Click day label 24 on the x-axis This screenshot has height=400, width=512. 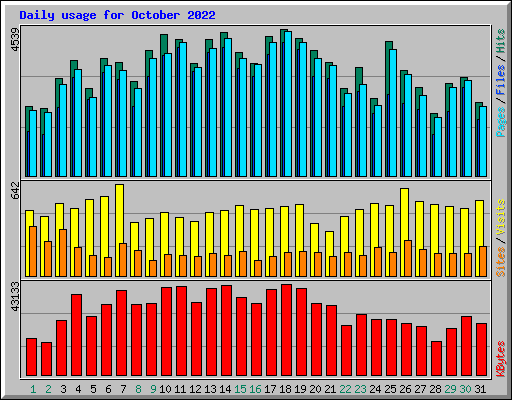[x=375, y=389]
